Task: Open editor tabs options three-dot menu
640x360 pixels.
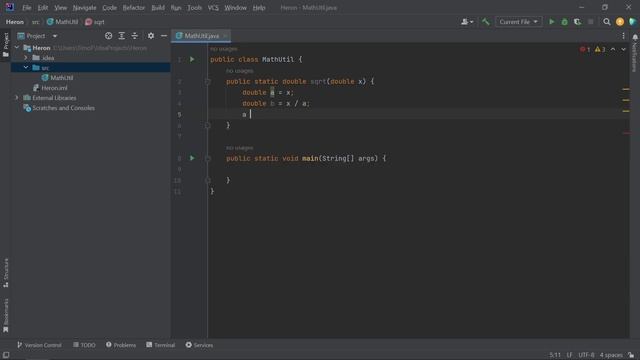Action: click(623, 36)
